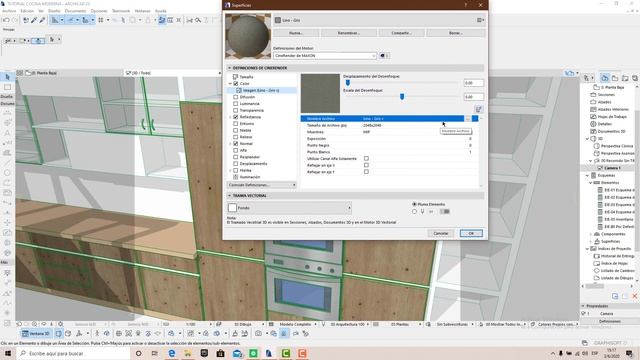Click the camera icon in the bottom toolbar
The width and height of the screenshot is (640, 360).
[x=258, y=333]
